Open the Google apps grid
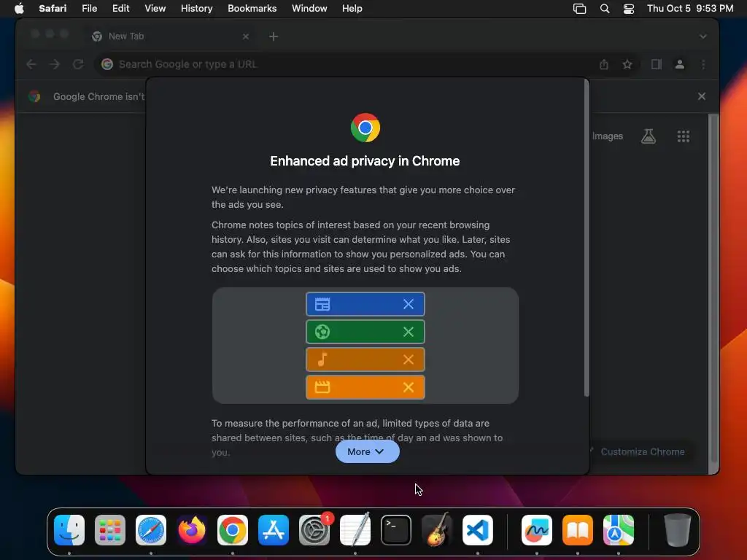Viewport: 747px width, 560px height. [684, 136]
